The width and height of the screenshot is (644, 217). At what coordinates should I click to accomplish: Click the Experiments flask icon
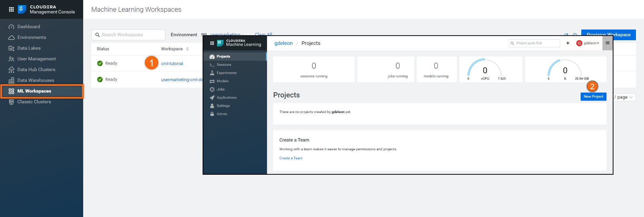(x=212, y=73)
